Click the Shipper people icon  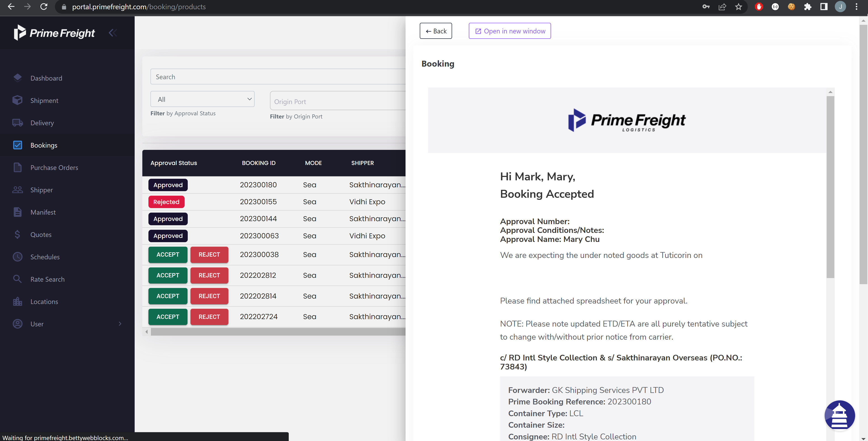18,190
